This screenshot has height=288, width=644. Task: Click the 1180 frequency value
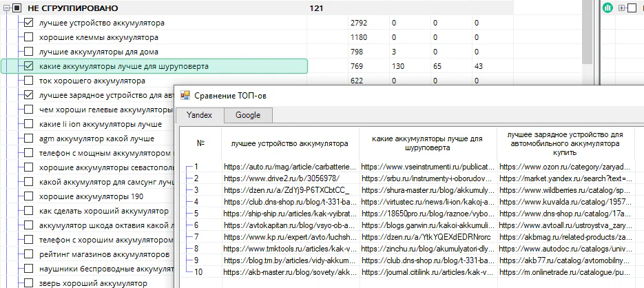pyautogui.click(x=359, y=37)
